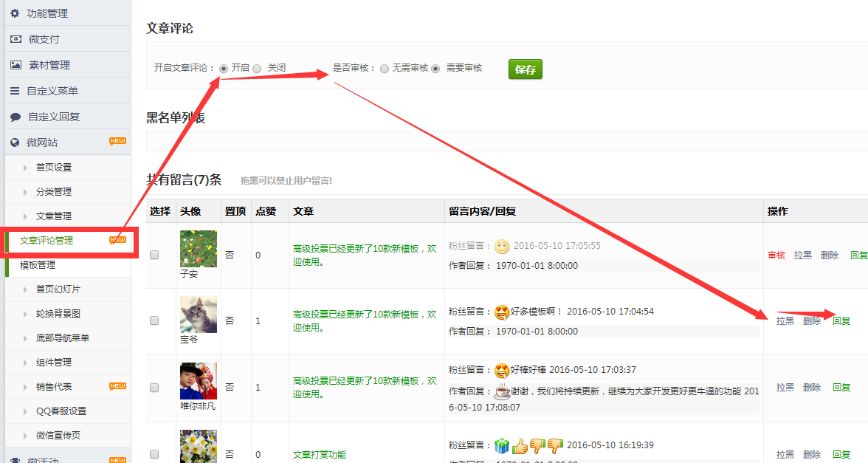Tick the checkbox in 唯你非凡's row
Screen dimensions: 868x463
(154, 388)
